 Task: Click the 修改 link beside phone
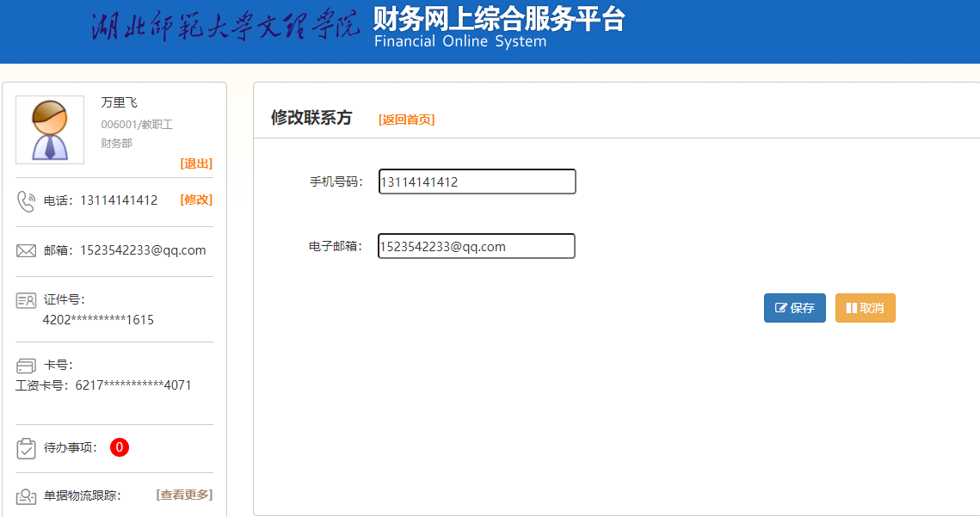196,200
